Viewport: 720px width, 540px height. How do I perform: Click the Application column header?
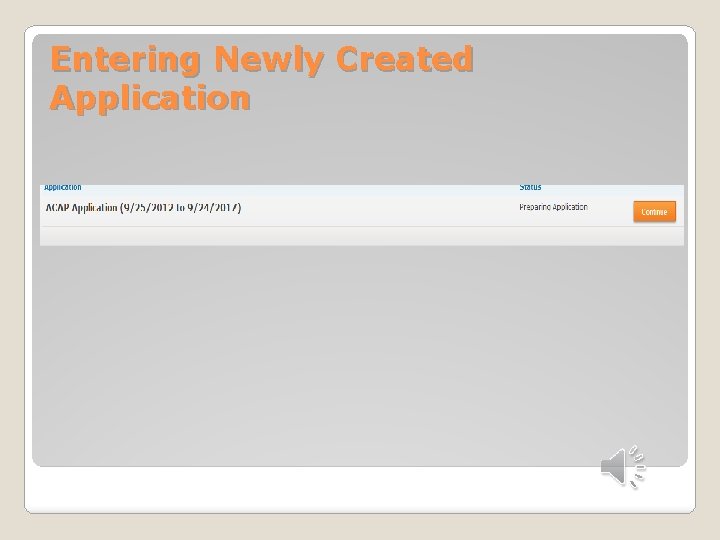click(63, 187)
